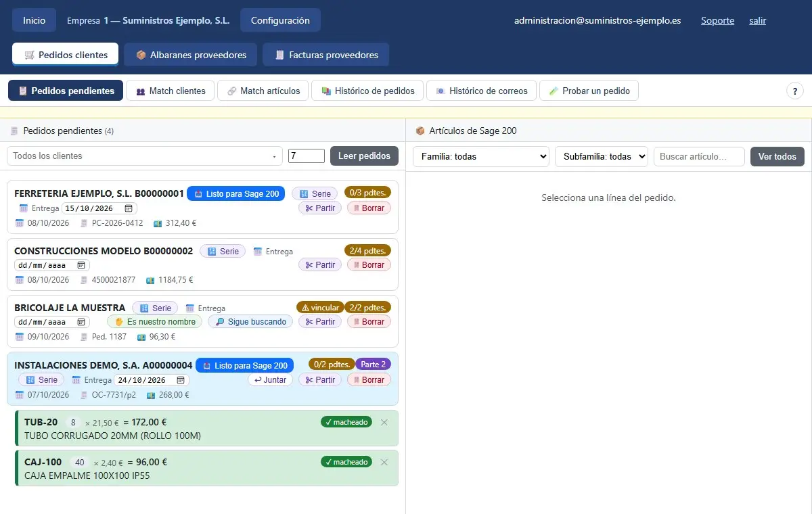The width and height of the screenshot is (812, 514).
Task: Open calendar picker in BRICOLAJE LA MUESTRA date field
Action: [81, 322]
